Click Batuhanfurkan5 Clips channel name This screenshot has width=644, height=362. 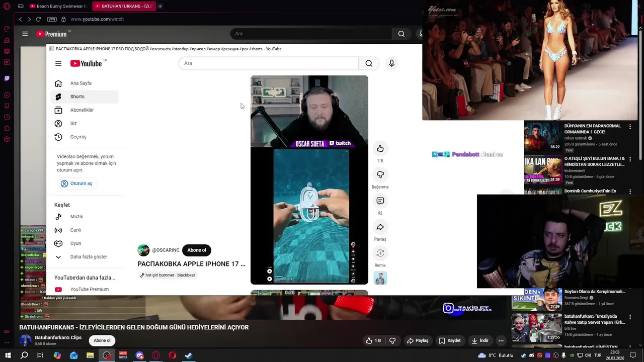(x=58, y=337)
